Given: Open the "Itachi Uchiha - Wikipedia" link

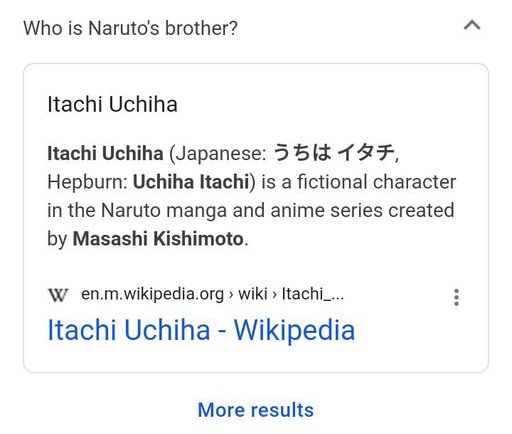Looking at the screenshot, I should coord(201,330).
